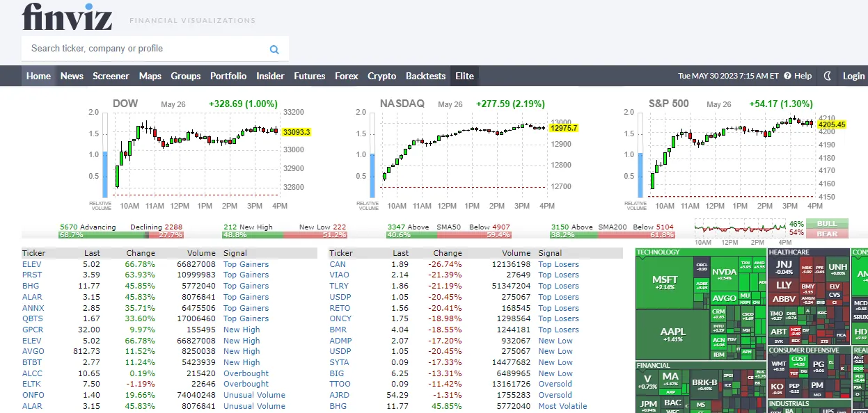The image size is (868, 413).
Task: Click the Elite navigation item
Action: 464,76
